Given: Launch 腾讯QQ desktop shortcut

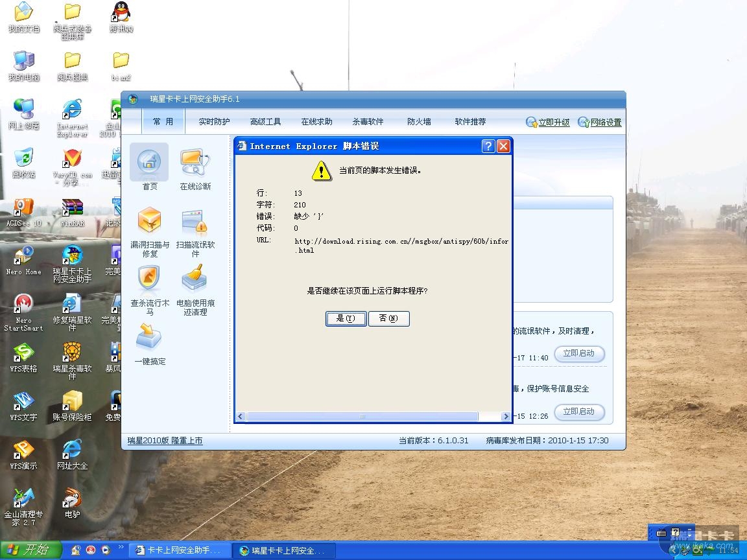Looking at the screenshot, I should [x=121, y=17].
